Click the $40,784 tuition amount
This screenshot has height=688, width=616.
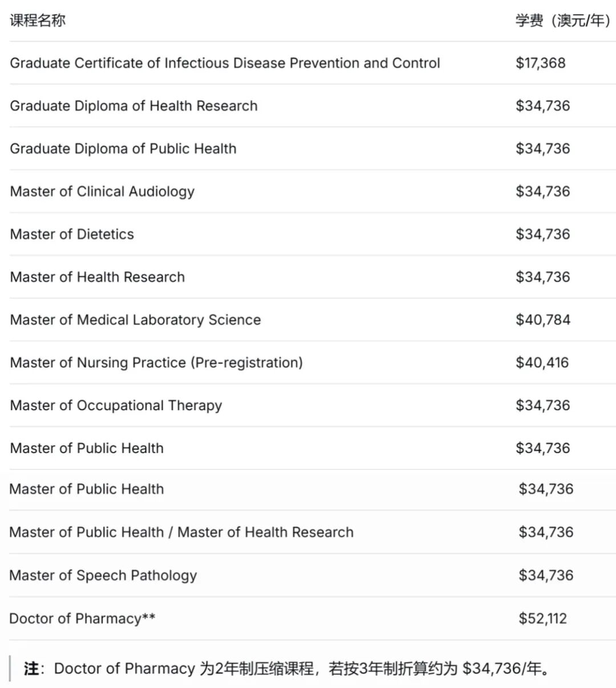[542, 319]
